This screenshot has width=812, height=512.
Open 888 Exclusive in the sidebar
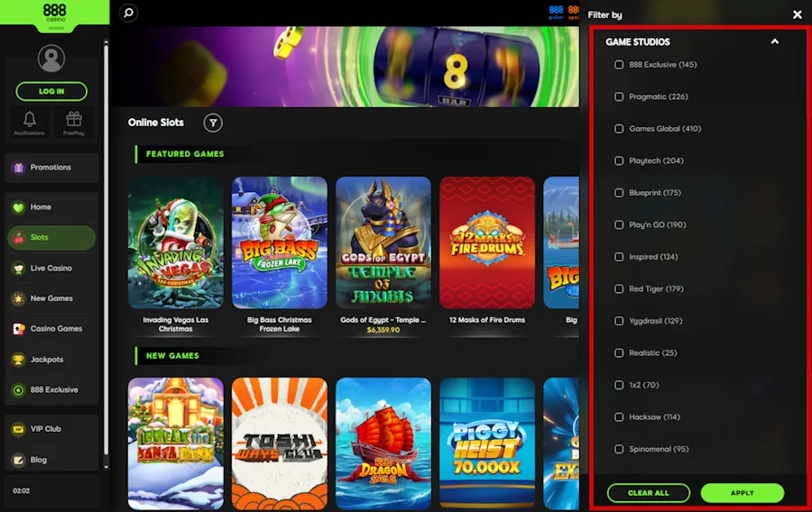coord(51,390)
